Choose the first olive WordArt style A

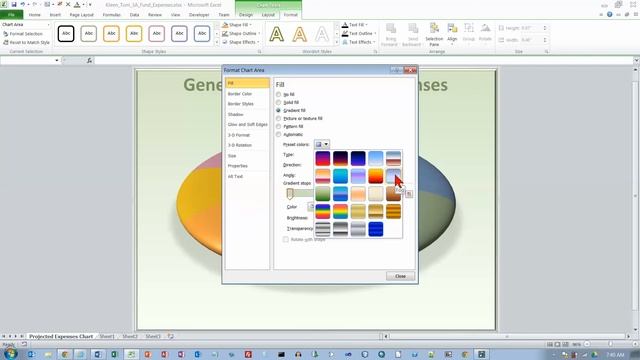[277, 34]
